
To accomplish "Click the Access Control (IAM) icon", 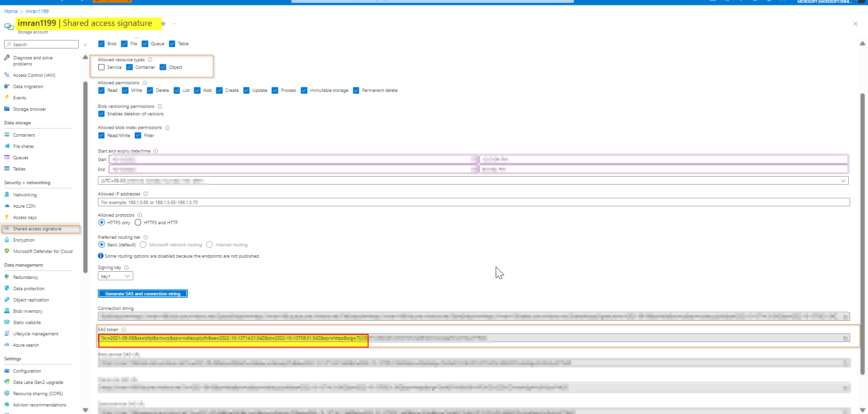I will [7, 75].
